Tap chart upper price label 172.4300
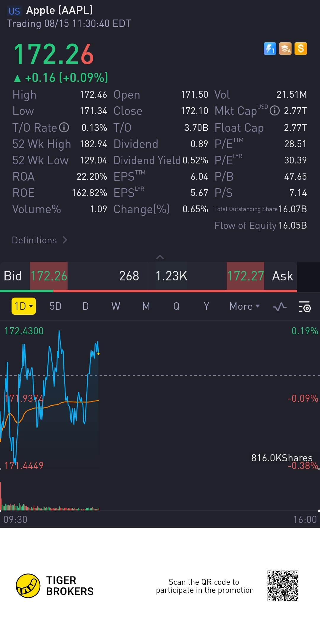Screen dimensions: 320x644 (24, 331)
